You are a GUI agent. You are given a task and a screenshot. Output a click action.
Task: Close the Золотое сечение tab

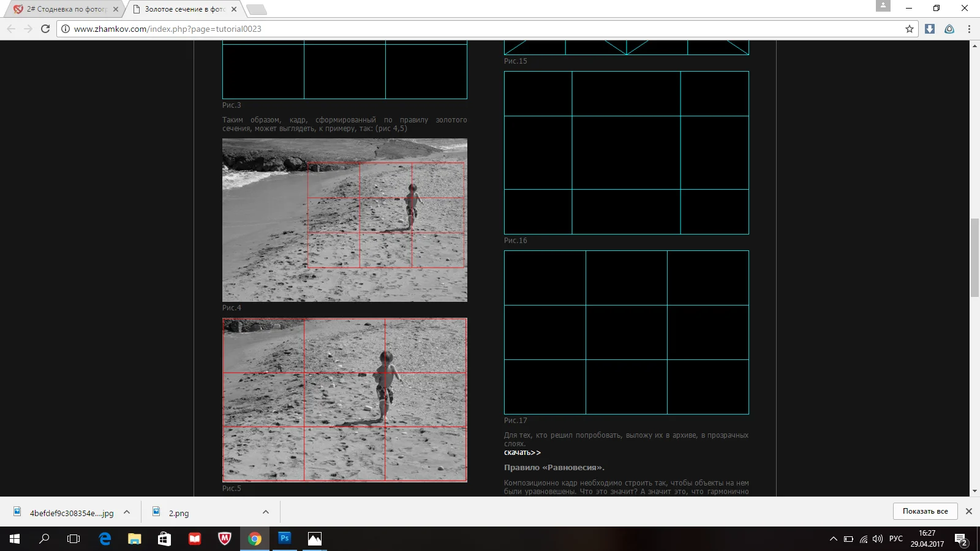234,9
